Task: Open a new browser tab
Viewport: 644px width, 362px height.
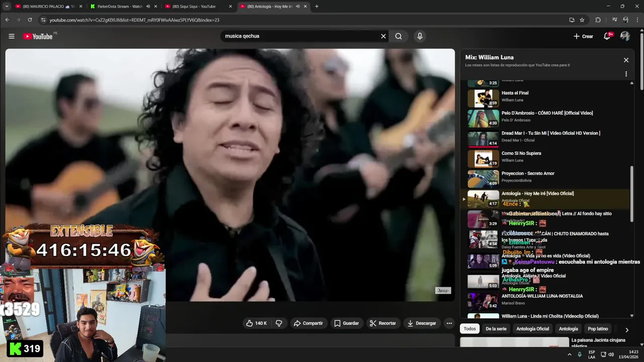Action: (316, 7)
